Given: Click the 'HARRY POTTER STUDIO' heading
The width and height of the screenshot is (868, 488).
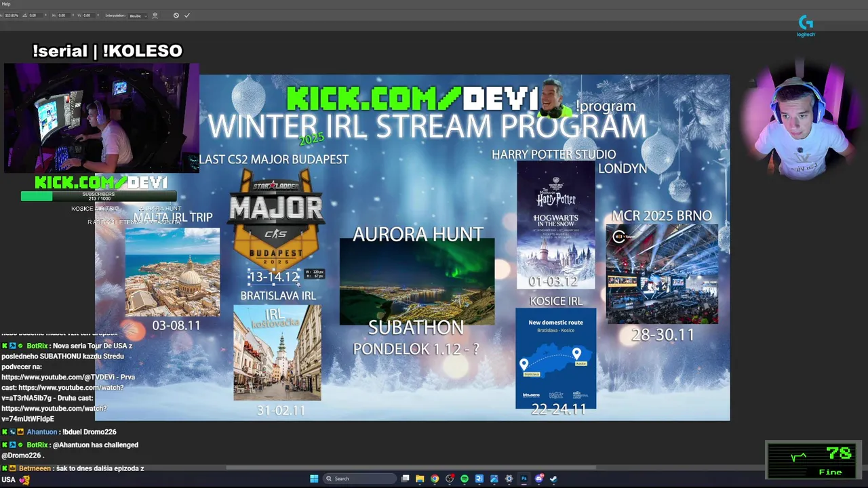Looking at the screenshot, I should (x=554, y=155).
